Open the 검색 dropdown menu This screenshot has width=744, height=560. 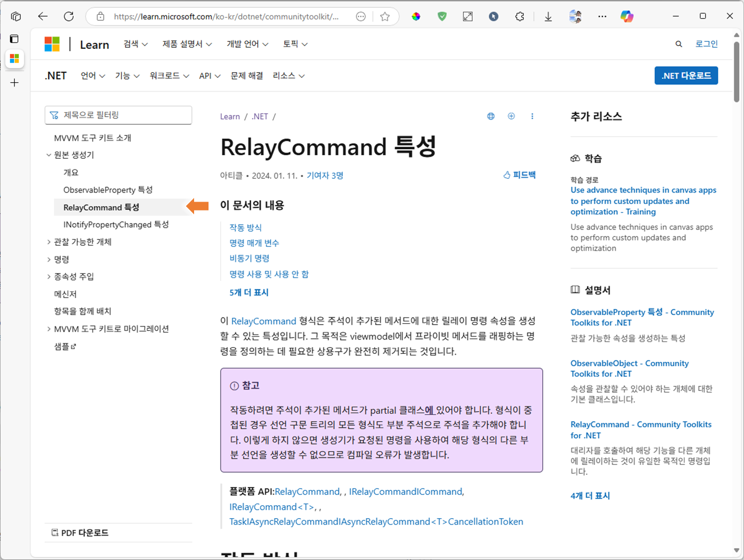coord(136,44)
